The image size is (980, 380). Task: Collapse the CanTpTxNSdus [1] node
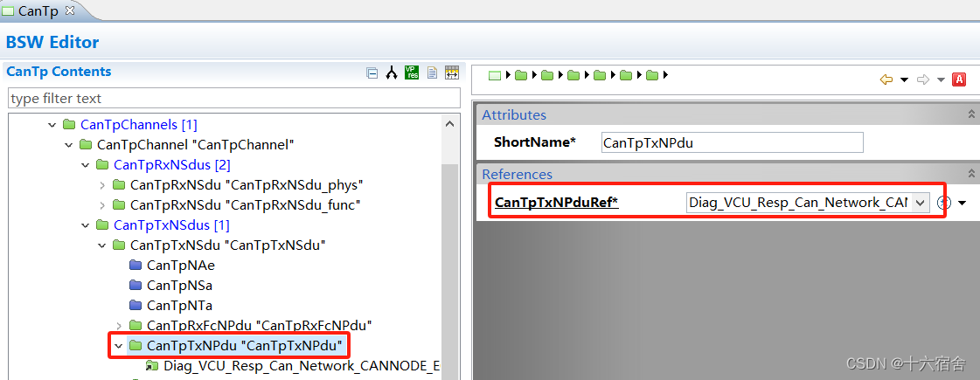point(85,225)
